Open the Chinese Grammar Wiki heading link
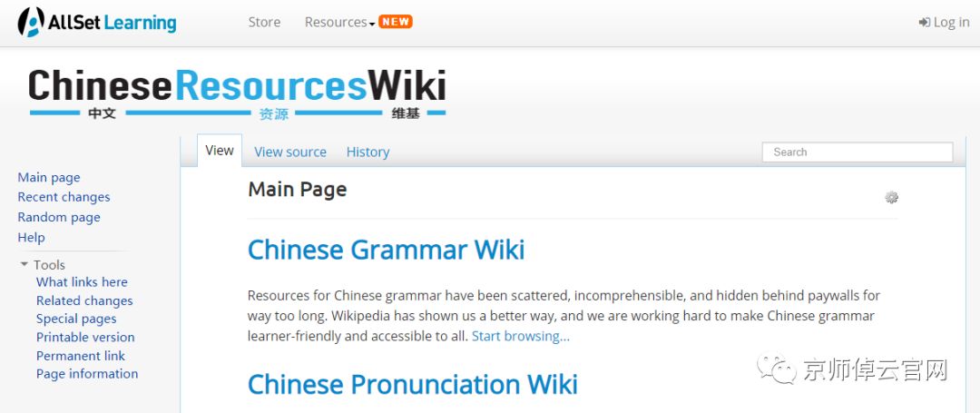 coord(387,250)
